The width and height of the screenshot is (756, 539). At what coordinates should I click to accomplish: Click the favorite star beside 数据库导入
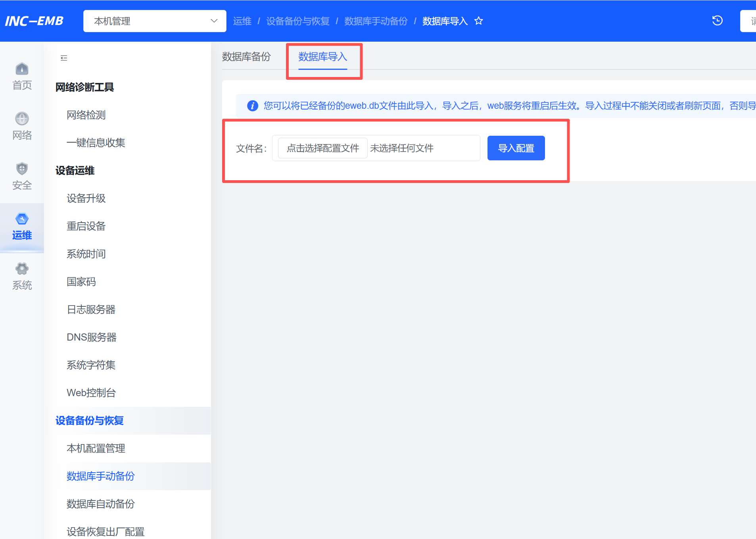tap(479, 21)
